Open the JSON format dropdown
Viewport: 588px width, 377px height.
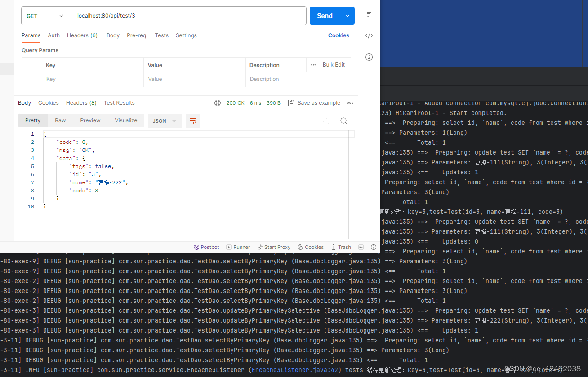coord(165,120)
